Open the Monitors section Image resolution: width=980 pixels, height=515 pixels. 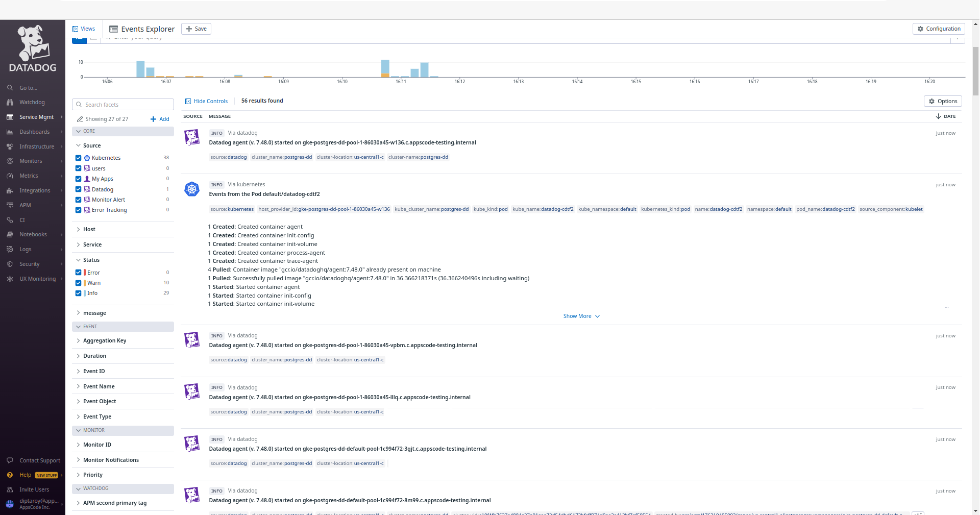pos(32,161)
